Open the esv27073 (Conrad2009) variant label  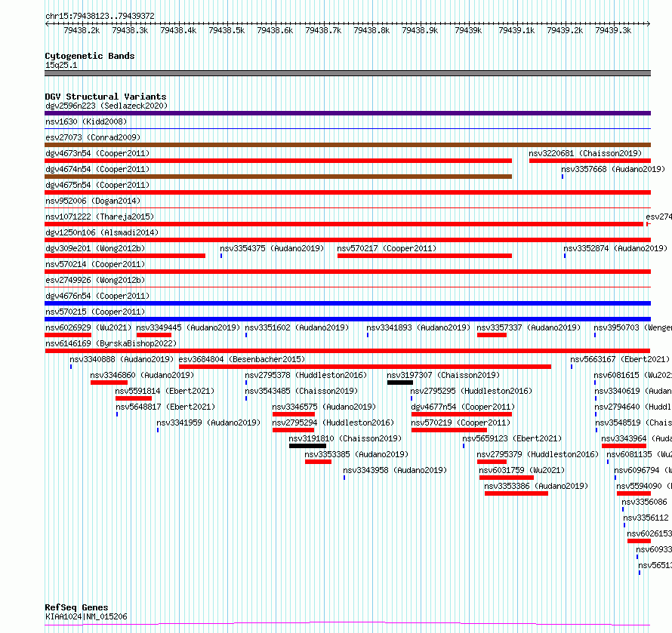pos(93,137)
